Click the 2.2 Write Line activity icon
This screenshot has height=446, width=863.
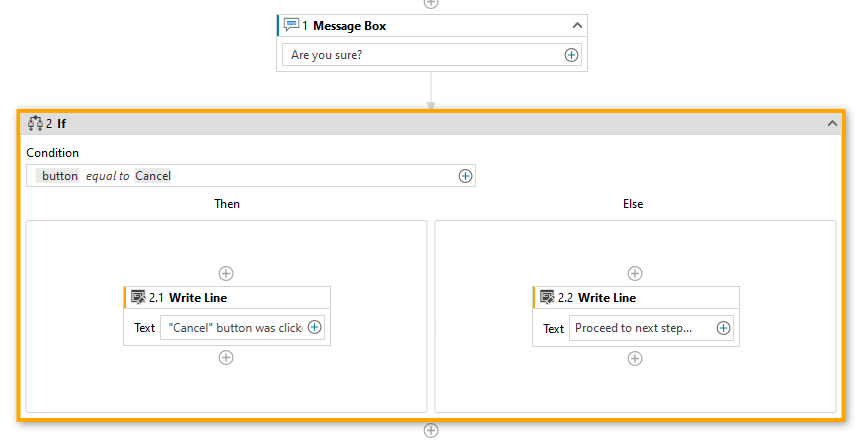(x=547, y=297)
